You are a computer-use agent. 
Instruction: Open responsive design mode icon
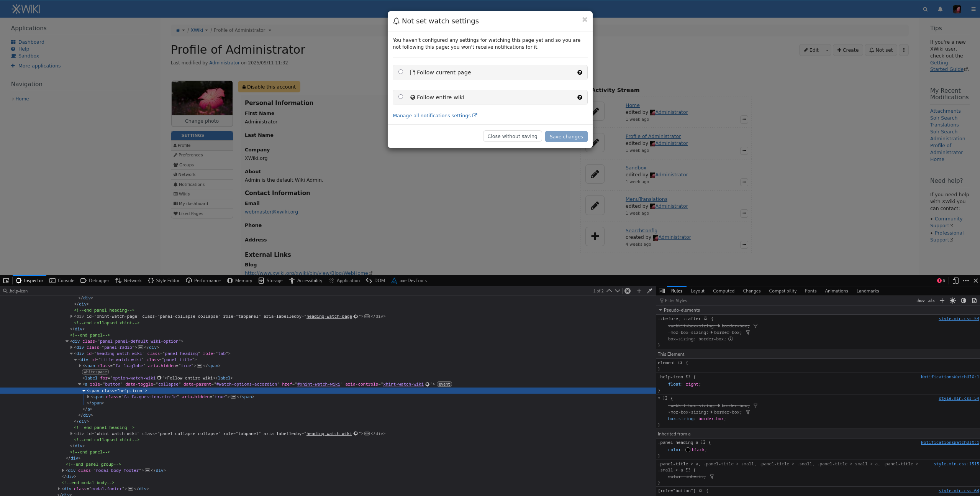coord(955,281)
